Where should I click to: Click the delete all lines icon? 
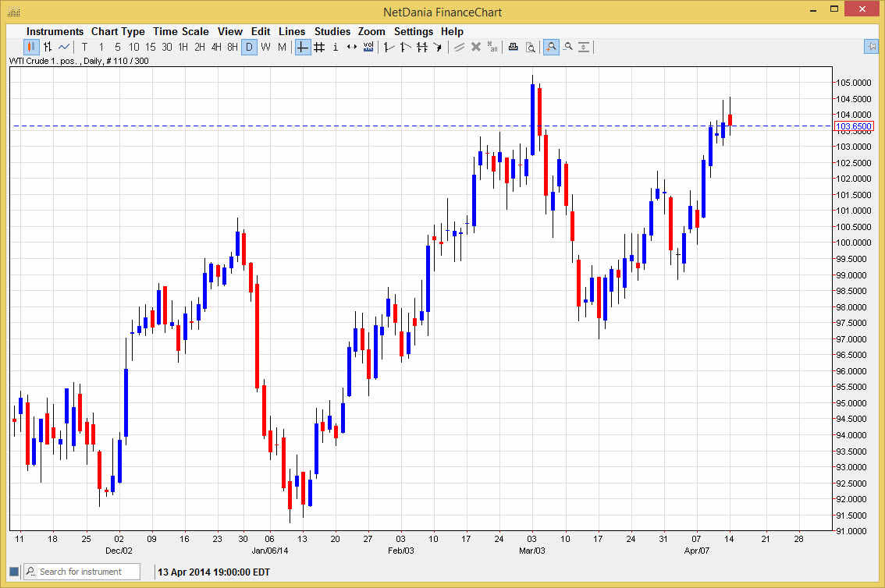point(492,48)
